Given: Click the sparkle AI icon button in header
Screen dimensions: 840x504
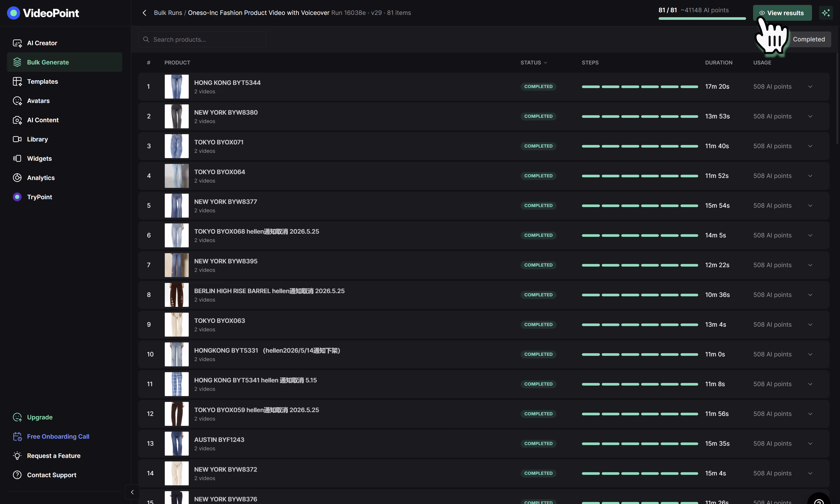Looking at the screenshot, I should [x=826, y=13].
